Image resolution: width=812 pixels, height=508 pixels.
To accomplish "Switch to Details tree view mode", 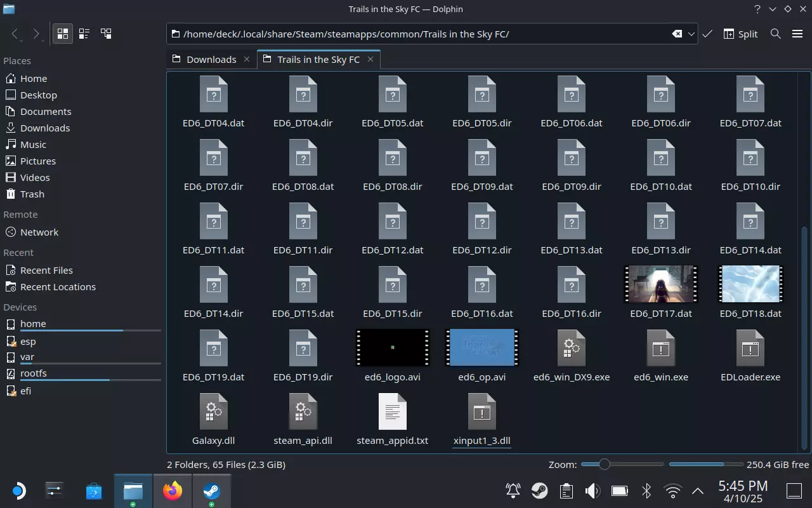I will (106, 34).
